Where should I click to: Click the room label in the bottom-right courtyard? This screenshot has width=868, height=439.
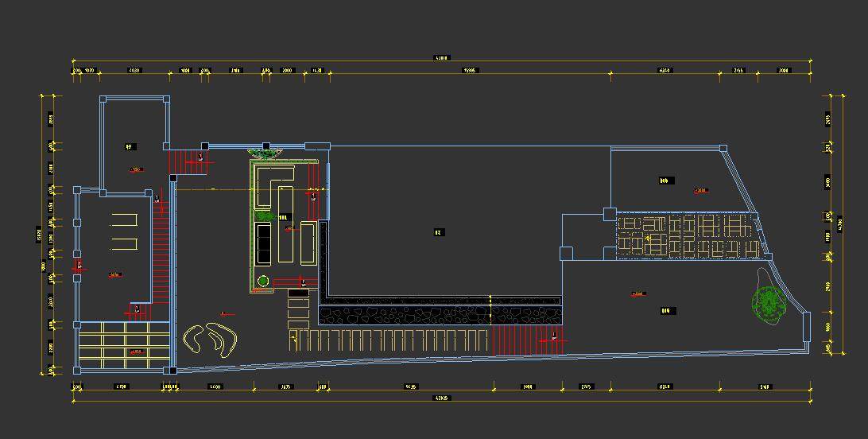pos(668,311)
